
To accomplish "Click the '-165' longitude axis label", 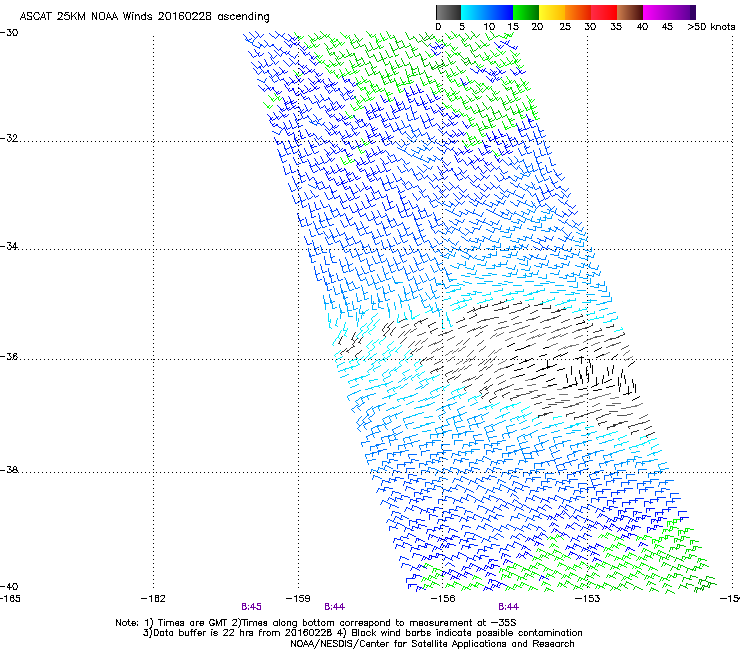I will 10,599.
